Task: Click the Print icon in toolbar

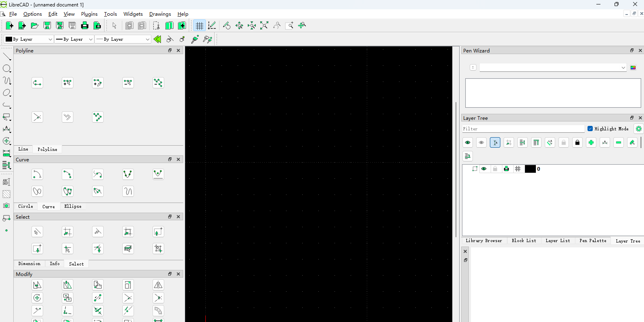Action: 85,26
